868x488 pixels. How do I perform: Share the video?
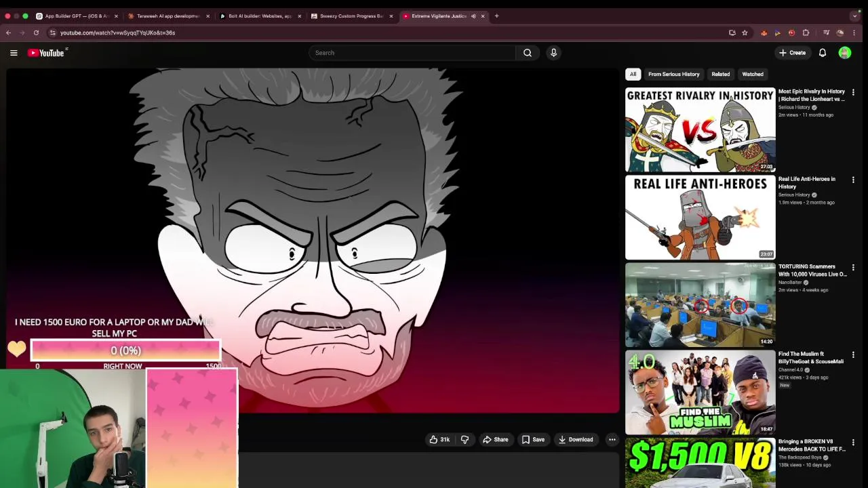coord(495,440)
